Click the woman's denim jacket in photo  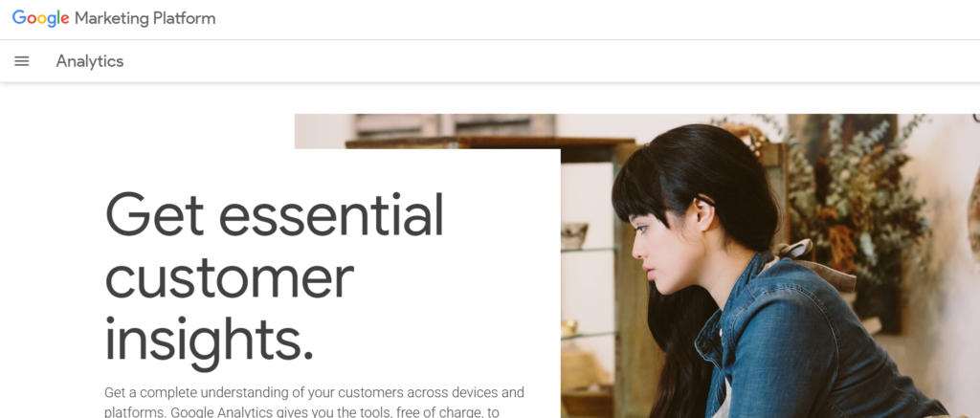click(813, 350)
